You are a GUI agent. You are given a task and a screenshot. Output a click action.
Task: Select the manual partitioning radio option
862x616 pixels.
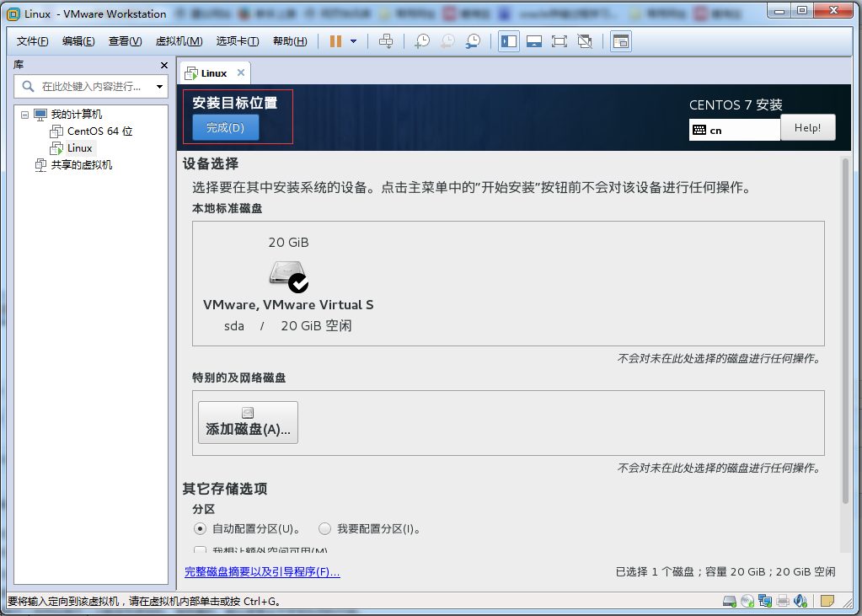pyautogui.click(x=325, y=529)
